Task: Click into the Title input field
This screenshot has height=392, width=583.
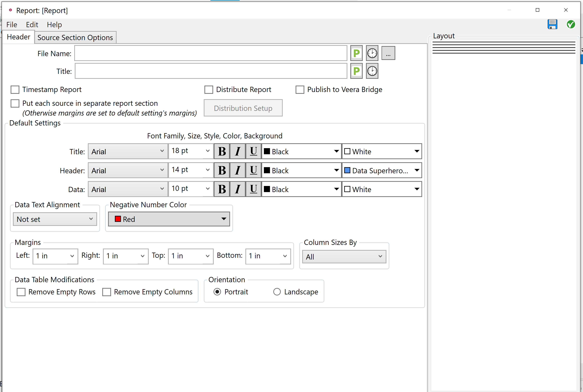Action: [211, 71]
